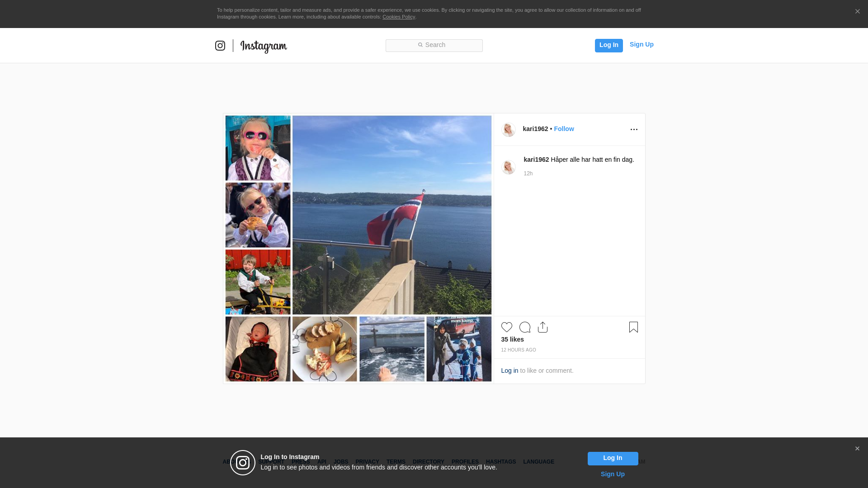Open kari1962 profile avatar in post header
Screen dimensions: 868x488
pyautogui.click(x=509, y=130)
